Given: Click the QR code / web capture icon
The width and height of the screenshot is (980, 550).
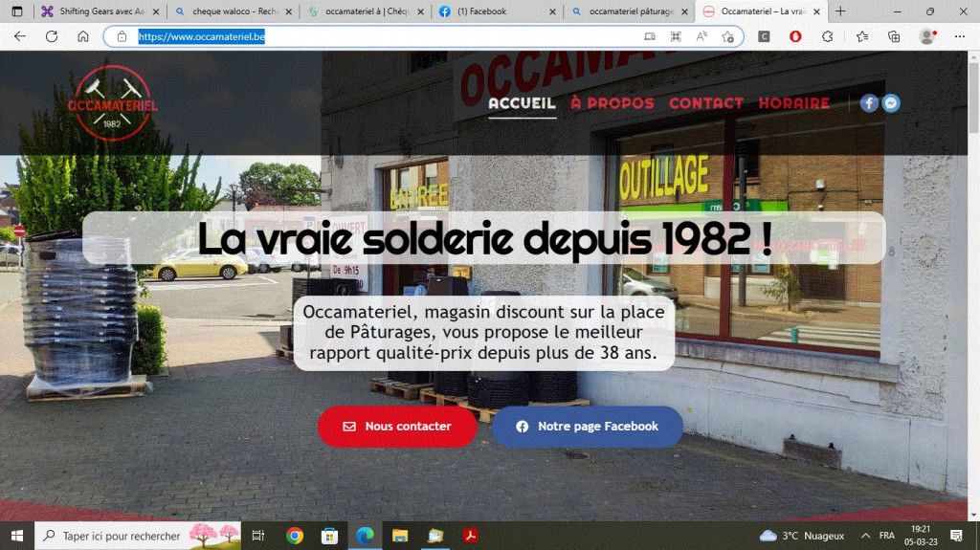Looking at the screenshot, I should click(676, 37).
